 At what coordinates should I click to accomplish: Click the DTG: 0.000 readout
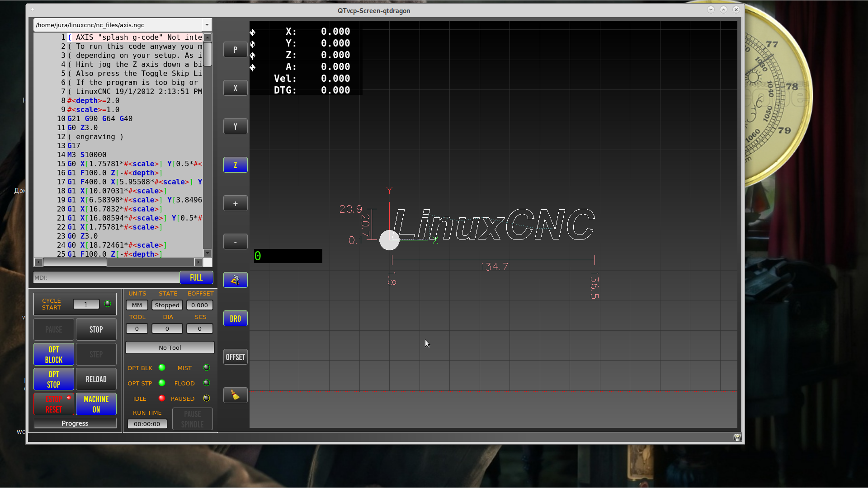pyautogui.click(x=312, y=90)
